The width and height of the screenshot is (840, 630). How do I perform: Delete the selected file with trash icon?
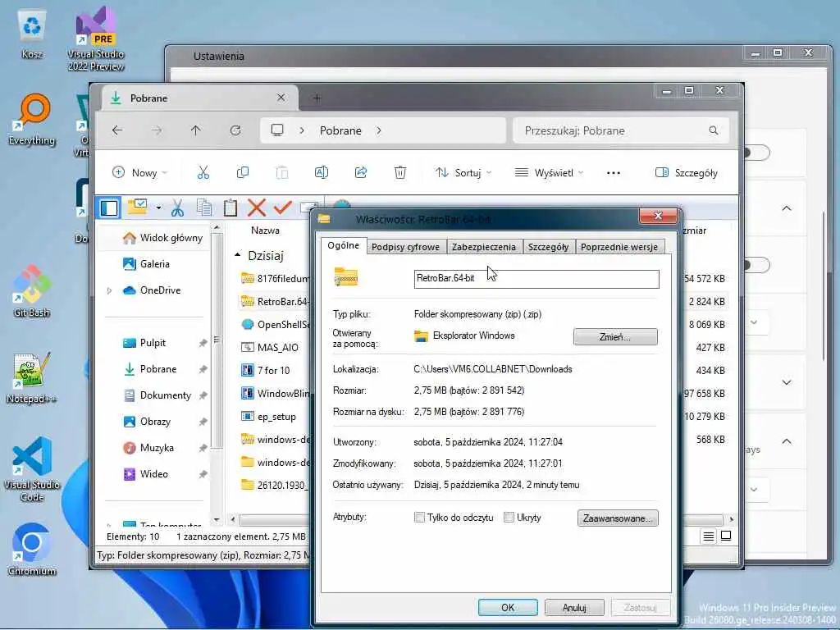[400, 172]
